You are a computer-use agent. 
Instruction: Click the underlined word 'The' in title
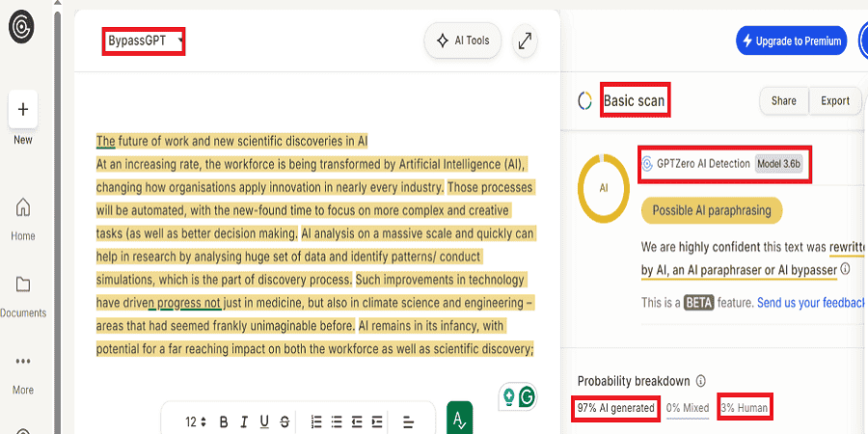(105, 141)
